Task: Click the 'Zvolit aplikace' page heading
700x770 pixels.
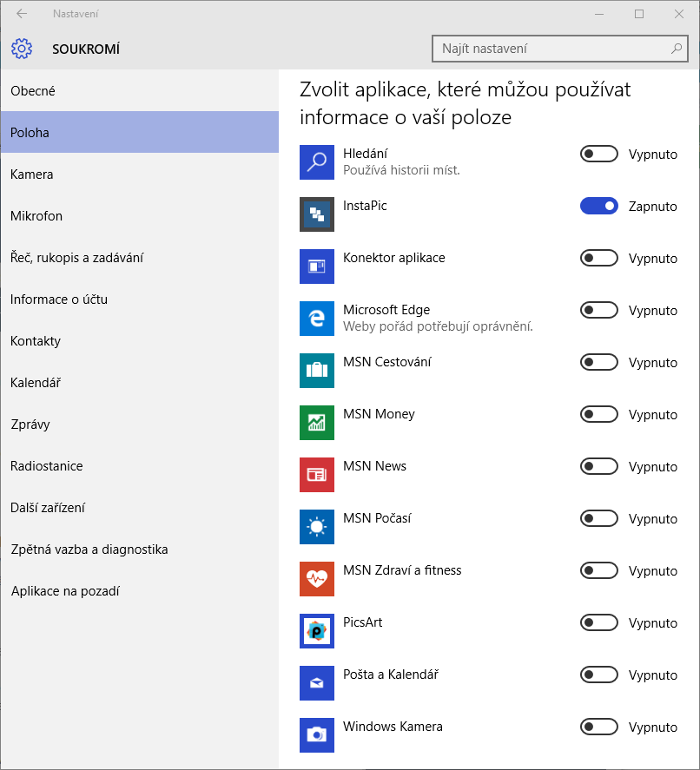Action: [465, 103]
